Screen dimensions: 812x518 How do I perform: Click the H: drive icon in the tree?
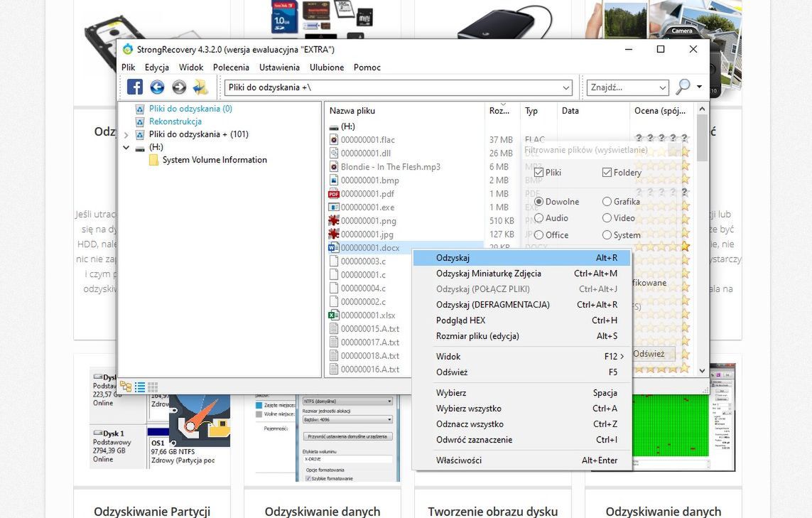[x=140, y=148]
